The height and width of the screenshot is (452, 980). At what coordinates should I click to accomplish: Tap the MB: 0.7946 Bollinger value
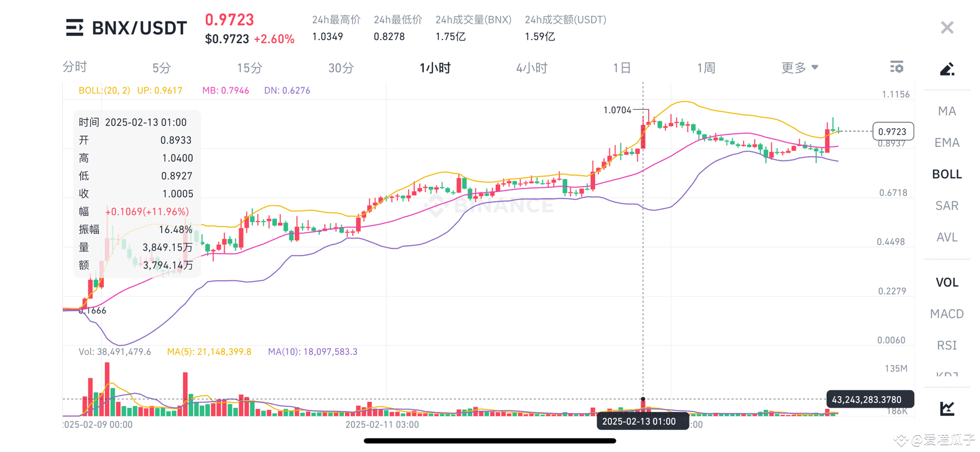(x=225, y=91)
